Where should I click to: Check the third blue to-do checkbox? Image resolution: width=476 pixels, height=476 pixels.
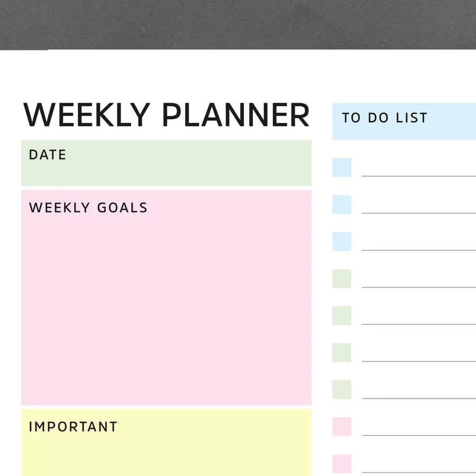[x=342, y=241]
